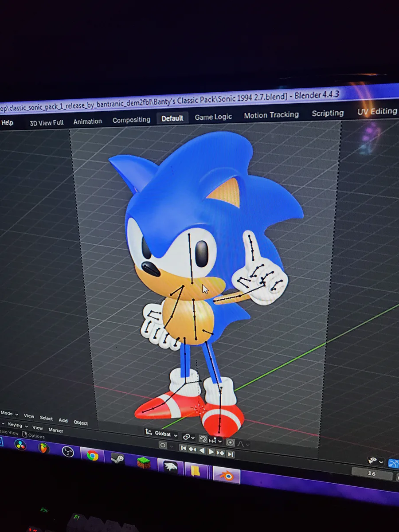
Task: Switch to the Compositing workspace tab
Action: (x=131, y=120)
